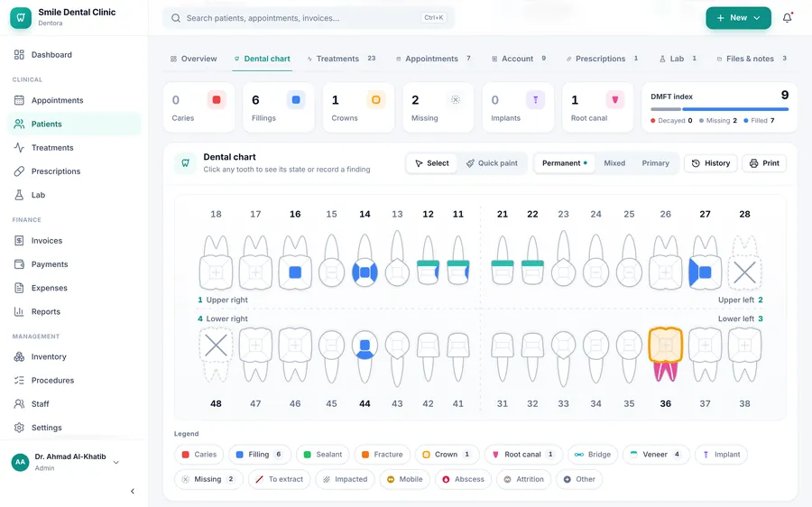This screenshot has width=812, height=507.
Task: Click tooth 16 with blue filling
Action: tap(295, 262)
